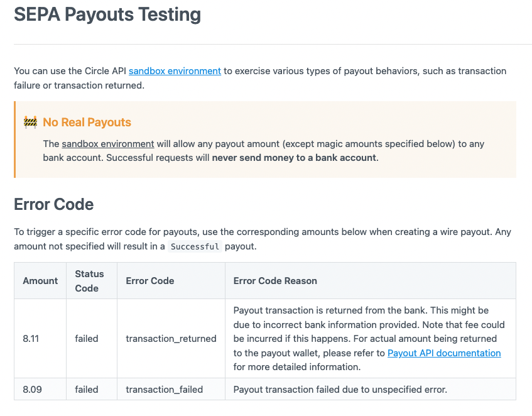Click the Successful inline code text

[195, 247]
